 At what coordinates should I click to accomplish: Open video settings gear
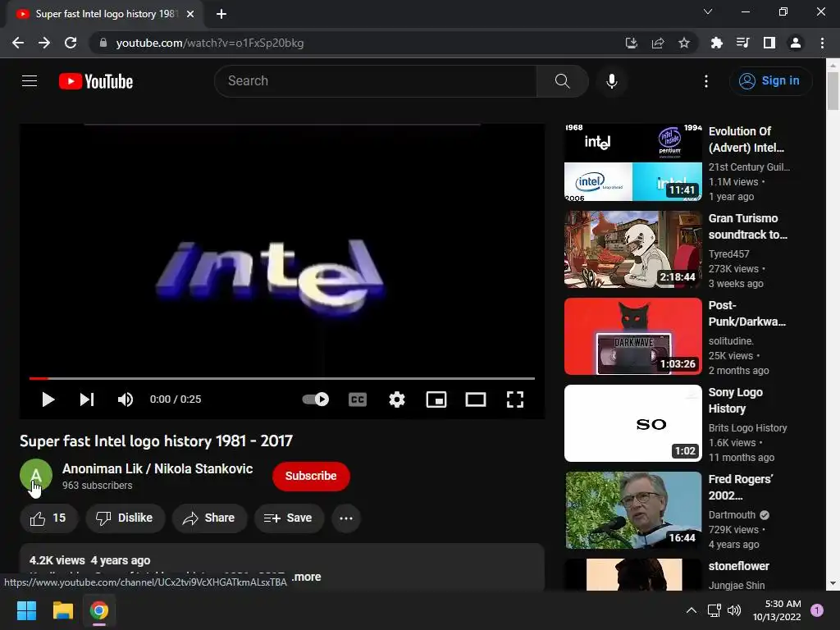(x=397, y=399)
